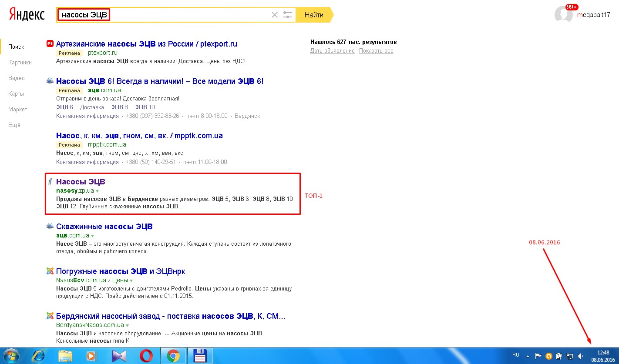The height and width of the screenshot is (364, 619).
Task: Open the Доставка quick link
Action: tap(92, 107)
